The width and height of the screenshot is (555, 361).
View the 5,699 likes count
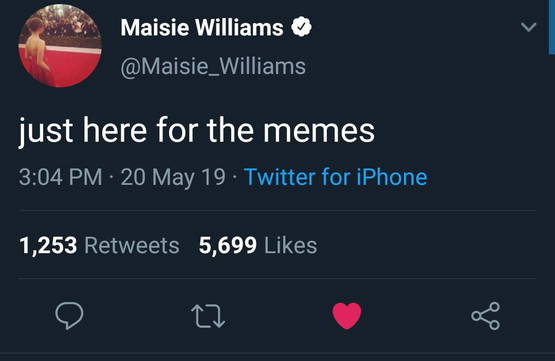click(x=228, y=245)
